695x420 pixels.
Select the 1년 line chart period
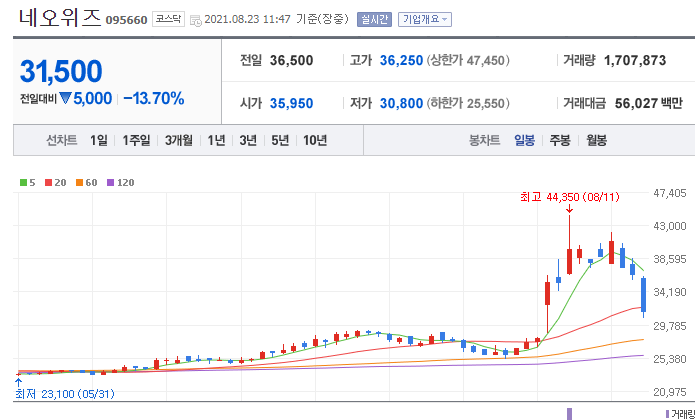[216, 140]
